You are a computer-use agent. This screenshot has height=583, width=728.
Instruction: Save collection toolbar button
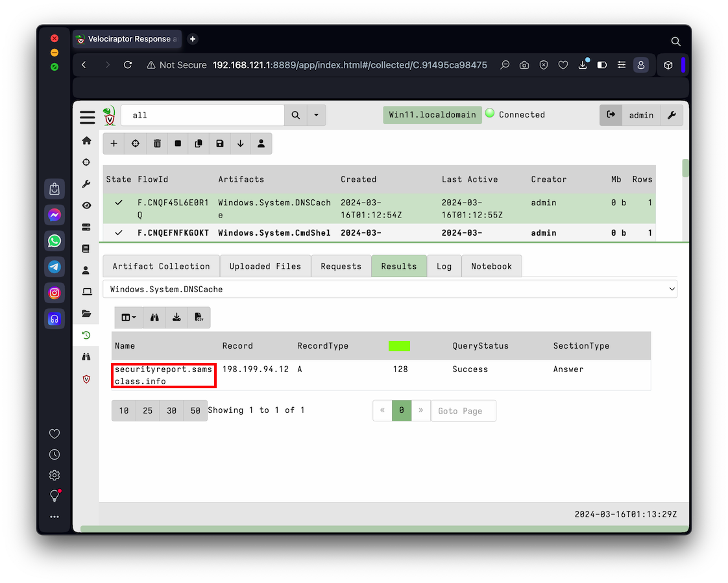219,143
